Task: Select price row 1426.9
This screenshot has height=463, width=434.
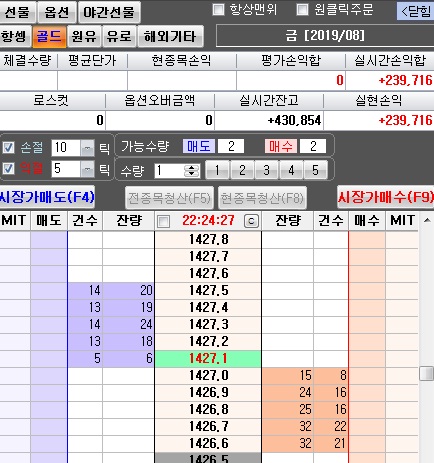Action: [208, 393]
